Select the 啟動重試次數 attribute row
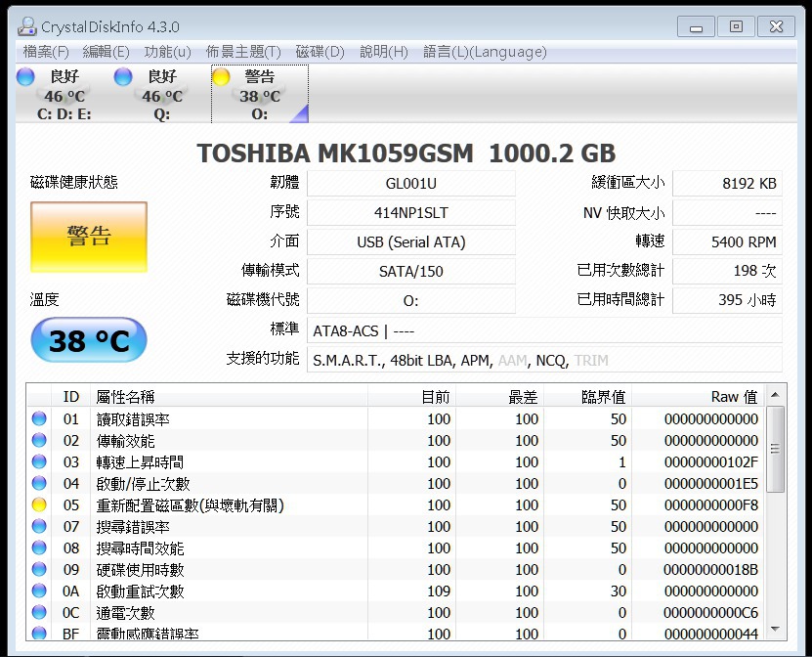The image size is (812, 657). (396, 591)
